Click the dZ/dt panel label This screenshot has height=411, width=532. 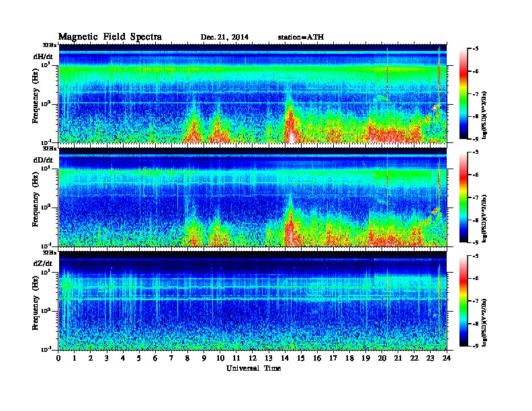pos(43,263)
